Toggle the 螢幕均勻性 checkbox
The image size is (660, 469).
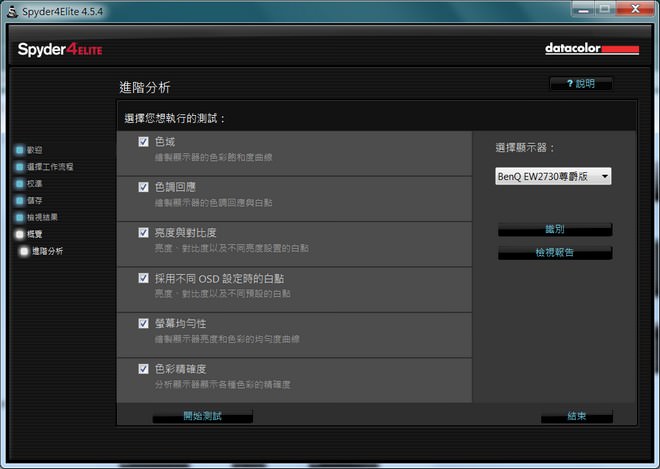pos(144,323)
